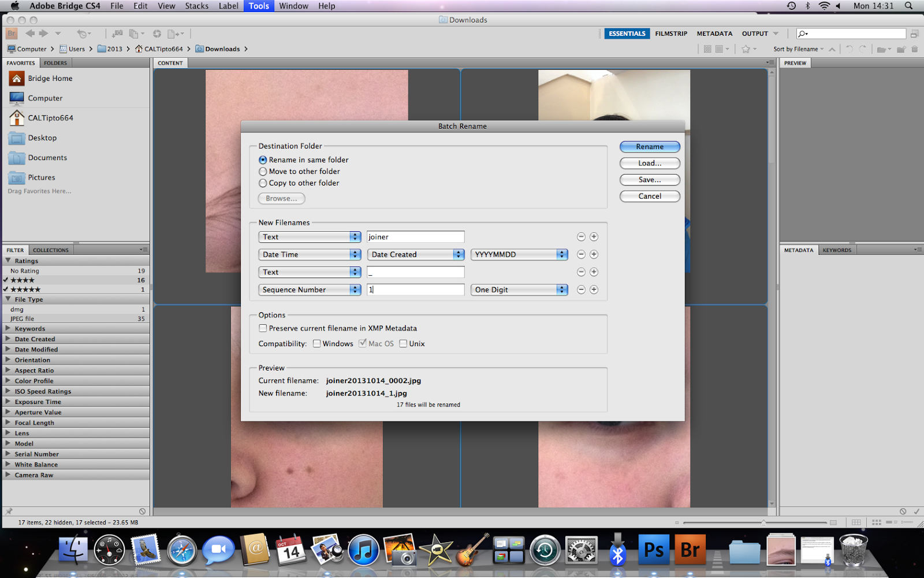Click the view content as details icon

(892, 523)
